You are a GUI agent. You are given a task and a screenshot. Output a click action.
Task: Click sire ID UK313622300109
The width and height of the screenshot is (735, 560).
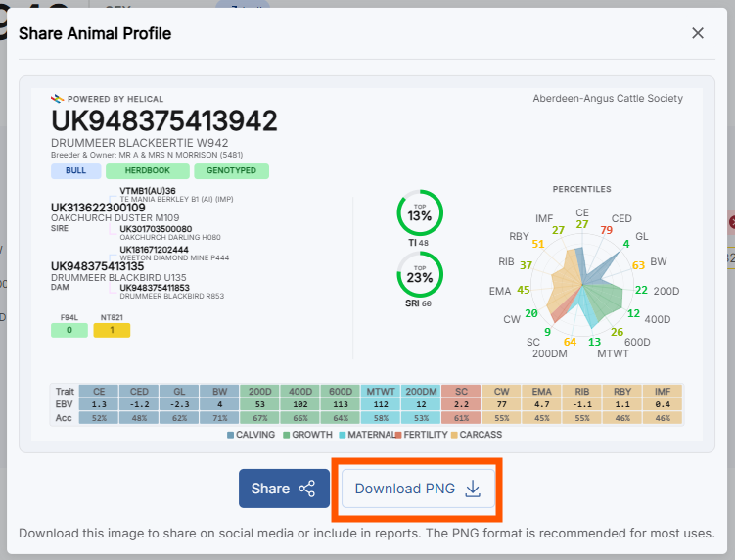[98, 208]
